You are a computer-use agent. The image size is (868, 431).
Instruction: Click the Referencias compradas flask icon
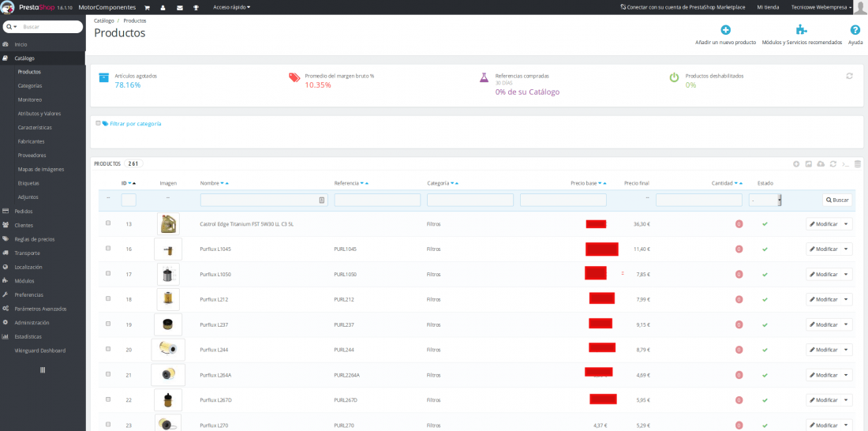point(484,77)
